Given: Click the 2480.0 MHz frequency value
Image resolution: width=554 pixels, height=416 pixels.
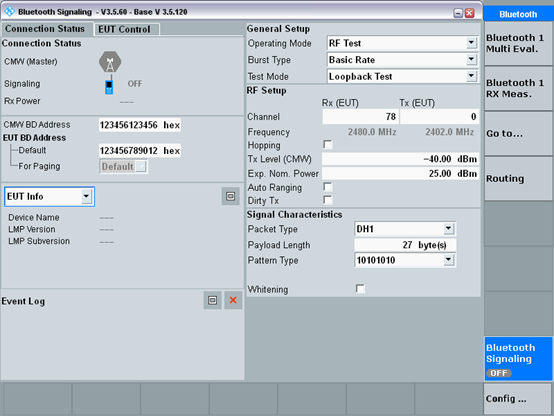Looking at the screenshot, I should pyautogui.click(x=372, y=132).
